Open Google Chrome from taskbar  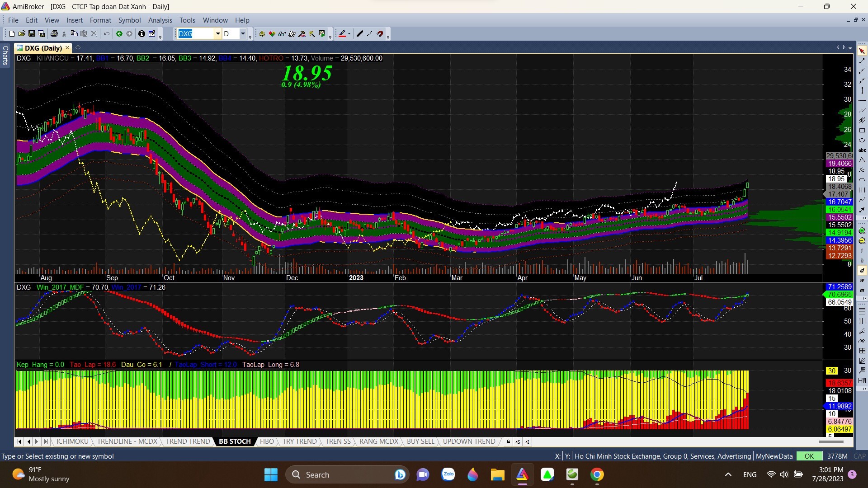[x=597, y=475]
